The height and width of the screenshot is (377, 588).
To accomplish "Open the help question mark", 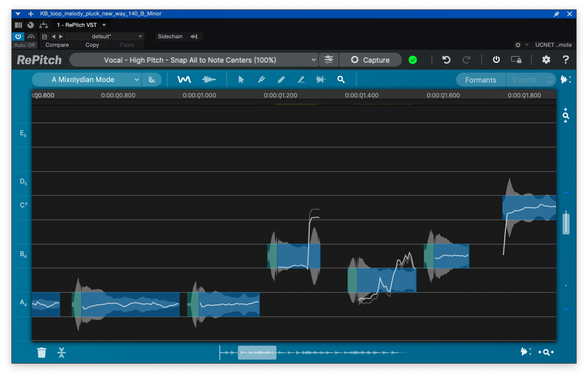I will coord(566,60).
